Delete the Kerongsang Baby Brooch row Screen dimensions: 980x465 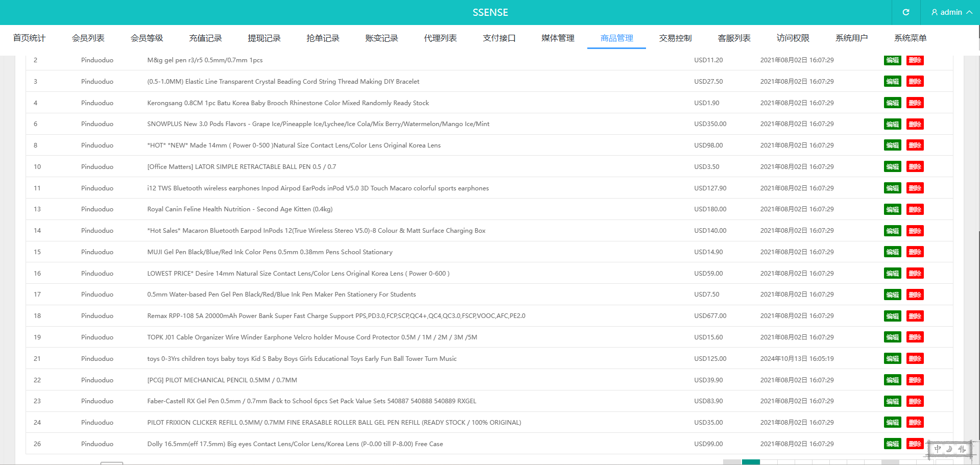(915, 103)
